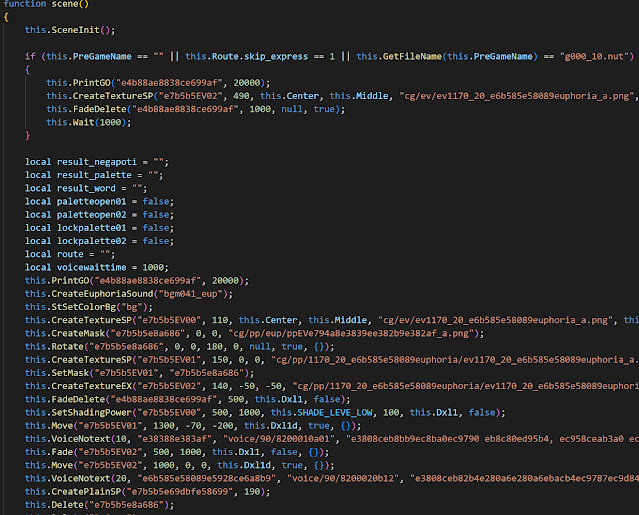639x515 pixels.
Task: Click the closing pink brace of if block
Action: (x=27, y=135)
